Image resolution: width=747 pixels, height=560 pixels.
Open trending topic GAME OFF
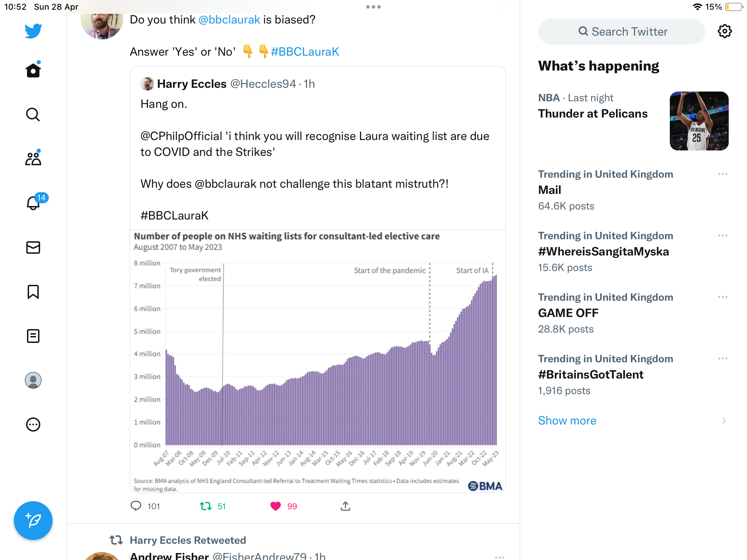point(568,313)
